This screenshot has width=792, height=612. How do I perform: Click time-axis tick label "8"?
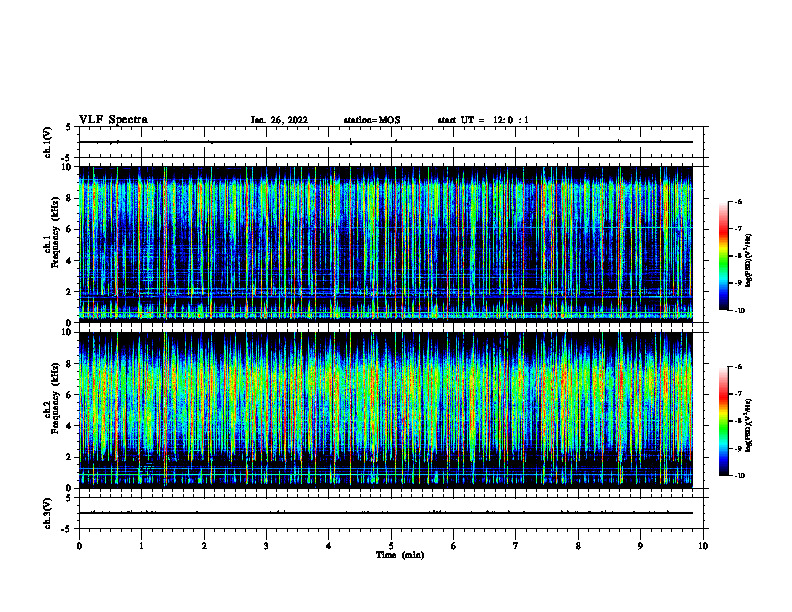[578, 546]
